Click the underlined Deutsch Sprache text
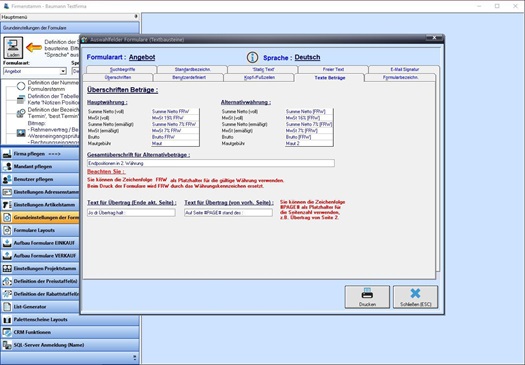 307,57
